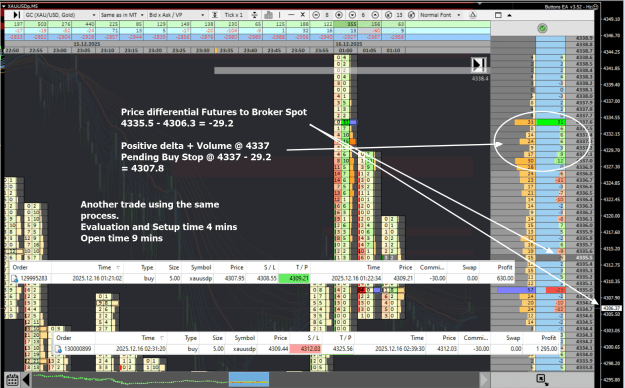Click the plus circle after value 8
The height and width of the screenshot is (388, 625).
339,15
